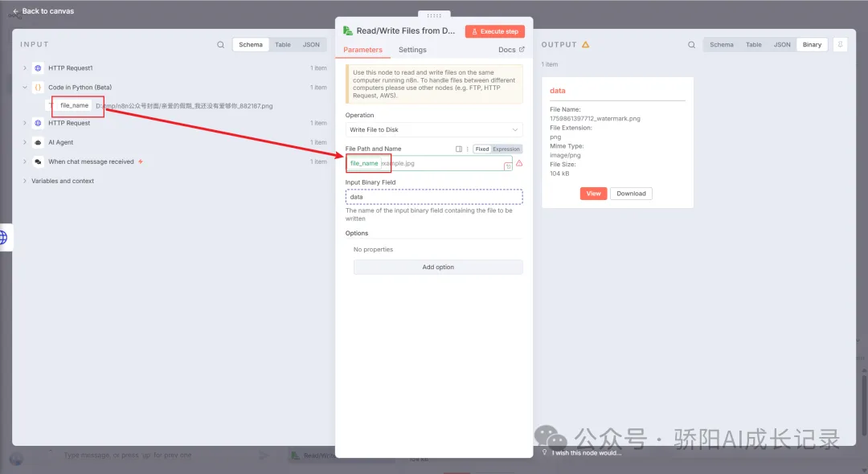Screen dimensions: 868x474
Task: Click the data heading in output card
Action: pos(558,91)
